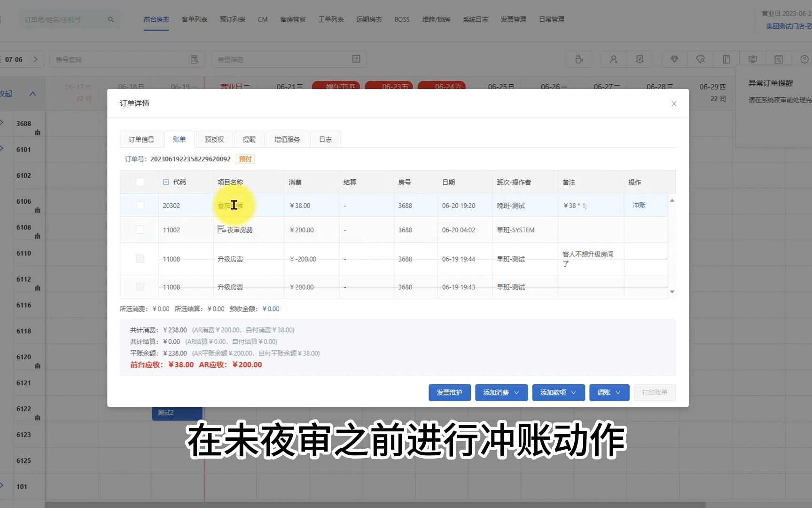Click the 端午节四 holiday date header

point(336,86)
